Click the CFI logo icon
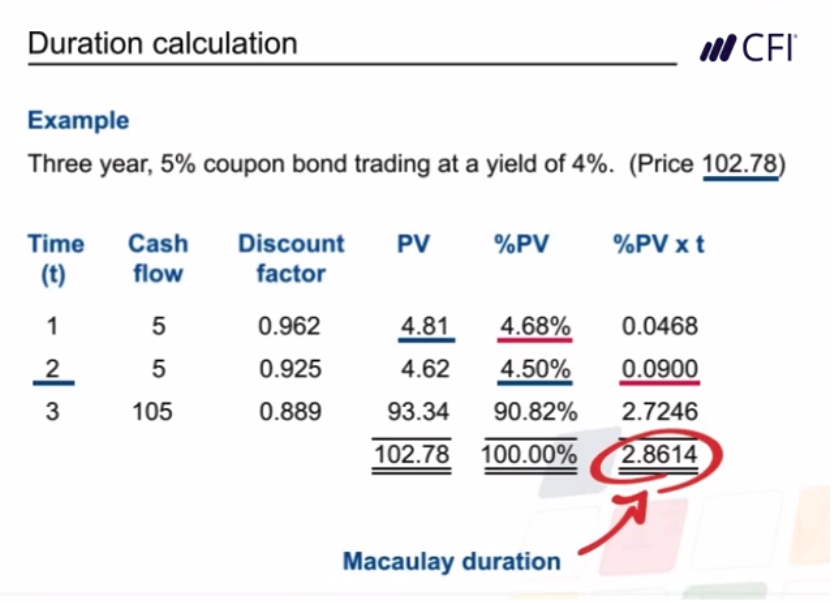This screenshot has height=603, width=837. 748,47
